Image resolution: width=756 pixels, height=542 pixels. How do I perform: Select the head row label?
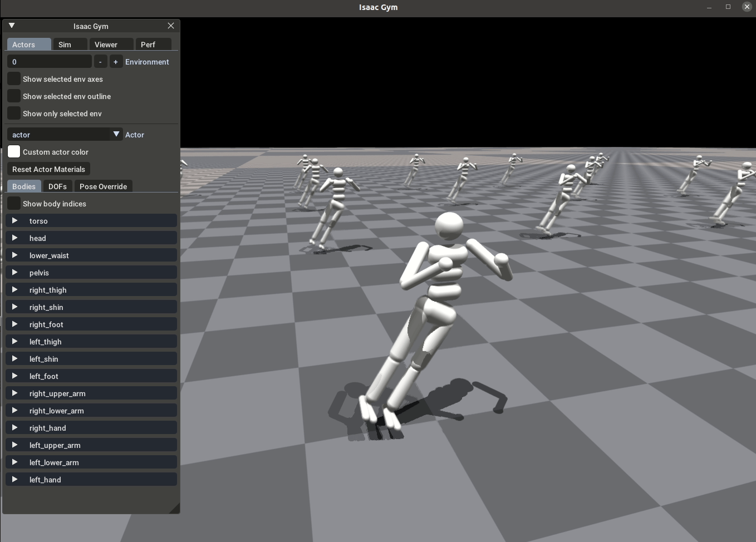[x=38, y=238]
